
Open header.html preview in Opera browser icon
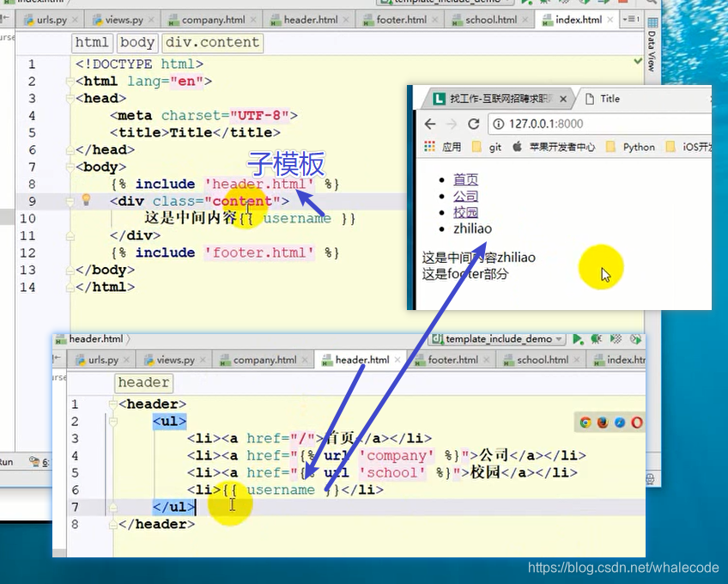pyautogui.click(x=637, y=423)
